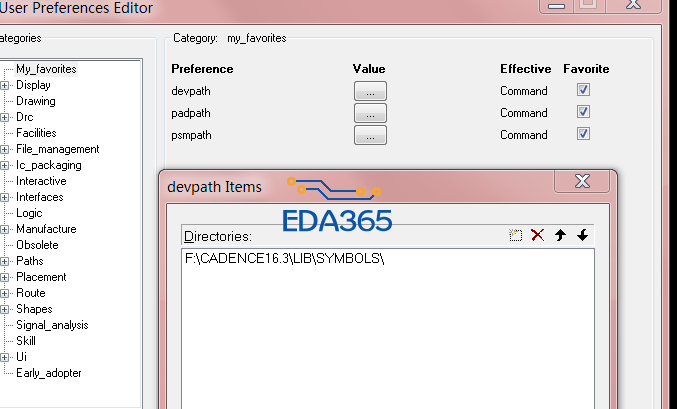Select Obsolete category
The image size is (677, 409).
click(37, 245)
